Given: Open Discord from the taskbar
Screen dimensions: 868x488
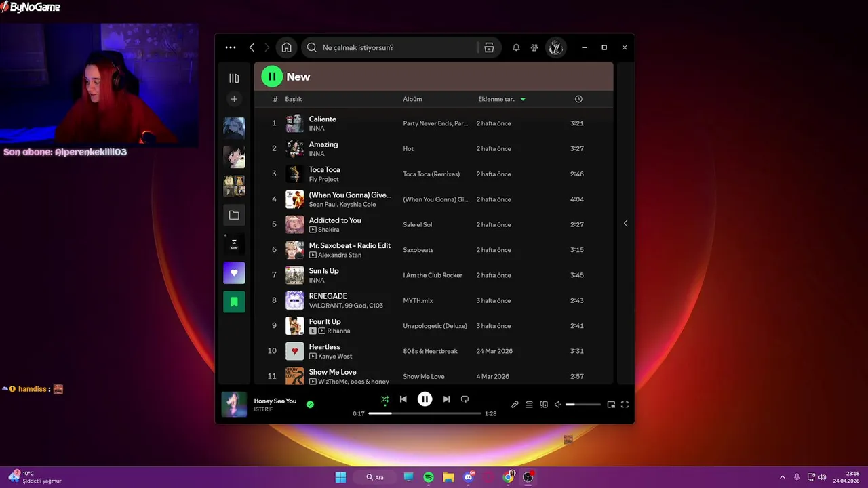Looking at the screenshot, I should [x=469, y=477].
